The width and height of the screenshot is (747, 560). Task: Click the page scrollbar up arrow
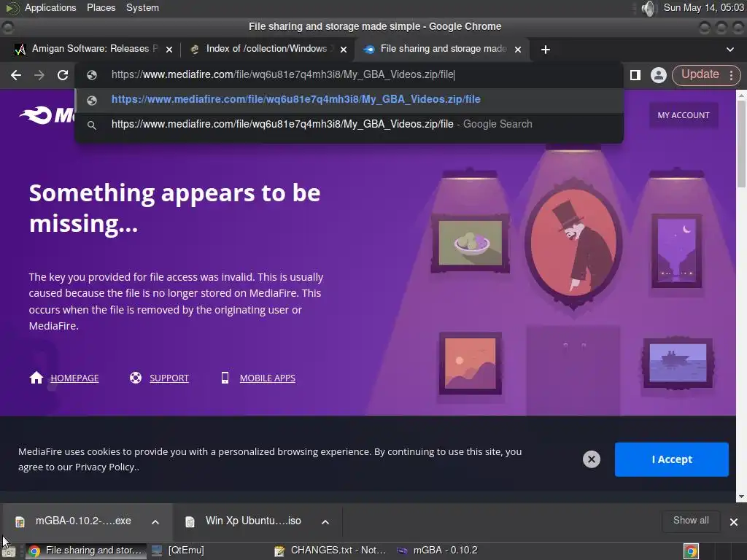coord(741,95)
